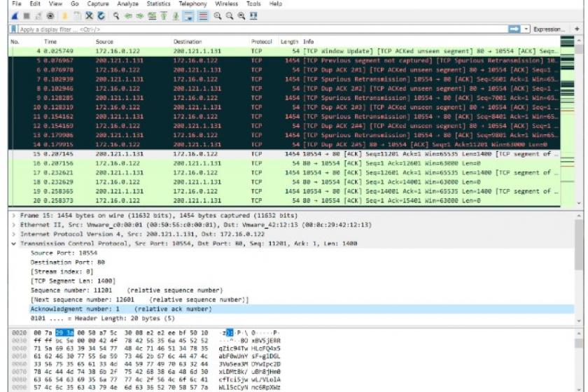Open the Capture menu

[98, 3]
